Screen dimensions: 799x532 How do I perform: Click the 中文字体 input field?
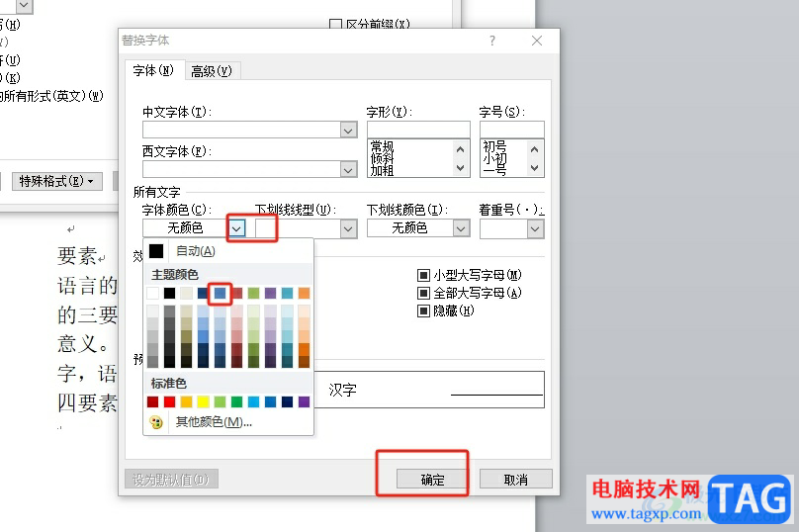pos(242,130)
